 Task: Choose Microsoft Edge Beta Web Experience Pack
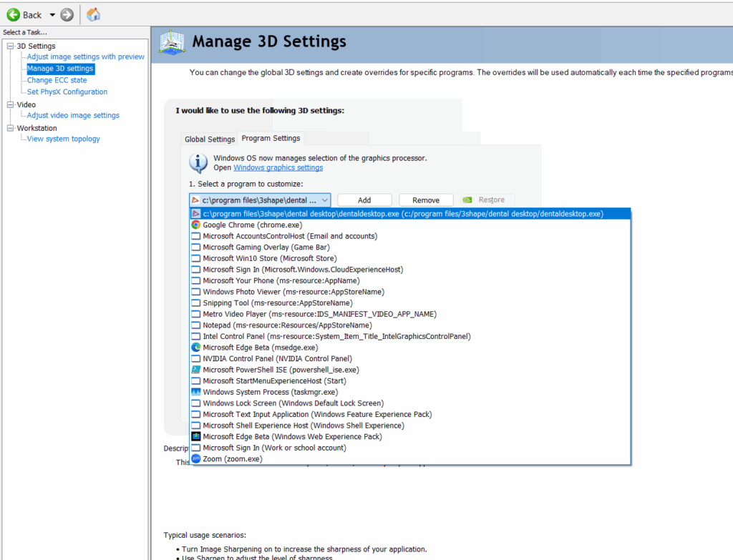click(x=292, y=436)
